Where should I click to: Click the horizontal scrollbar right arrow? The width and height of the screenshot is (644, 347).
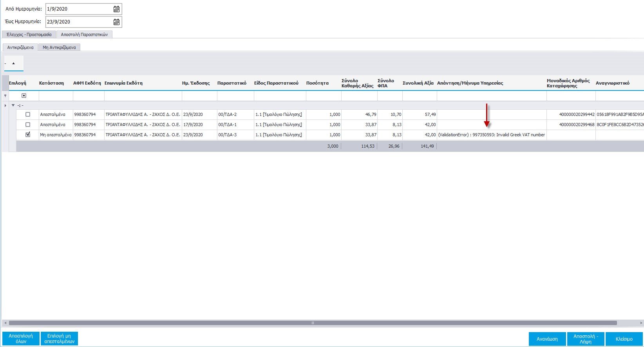[x=641, y=323]
